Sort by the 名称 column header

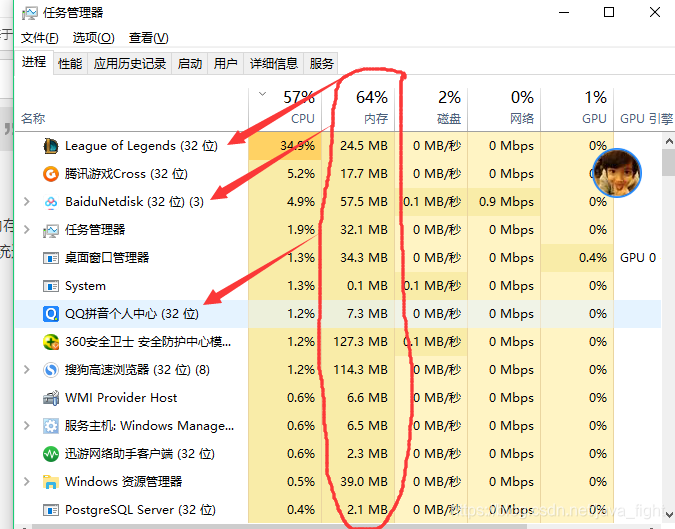[132, 109]
